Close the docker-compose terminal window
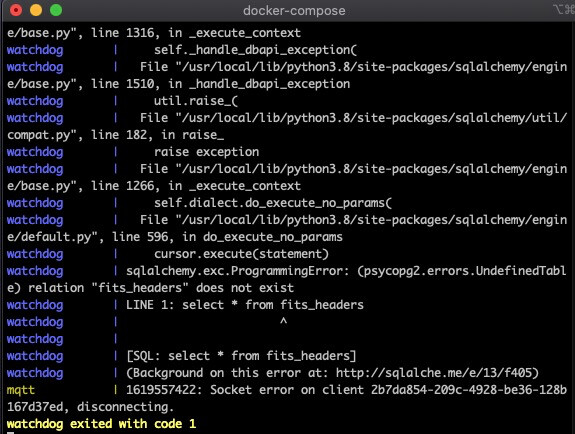 16,10
